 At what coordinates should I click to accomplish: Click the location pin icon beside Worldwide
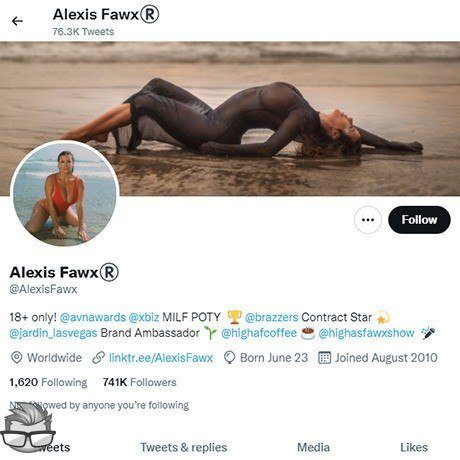tap(16, 358)
